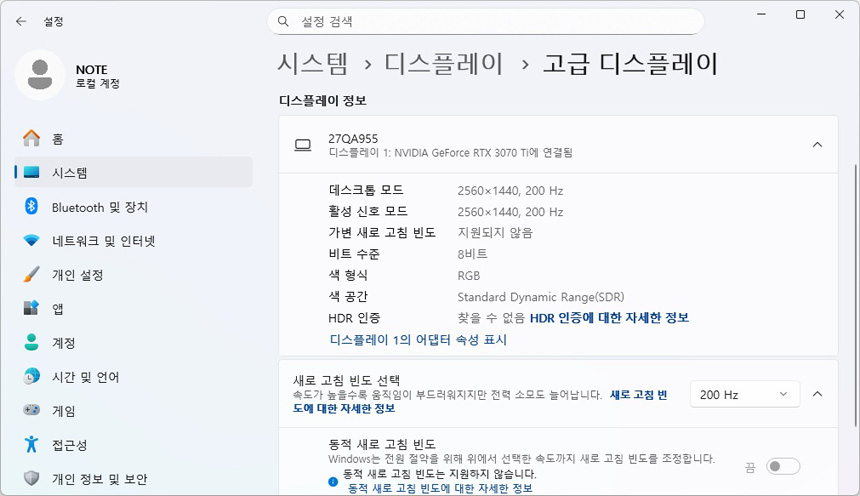
Task: Click 디스플레이 in the breadcrumb path
Action: pos(444,64)
